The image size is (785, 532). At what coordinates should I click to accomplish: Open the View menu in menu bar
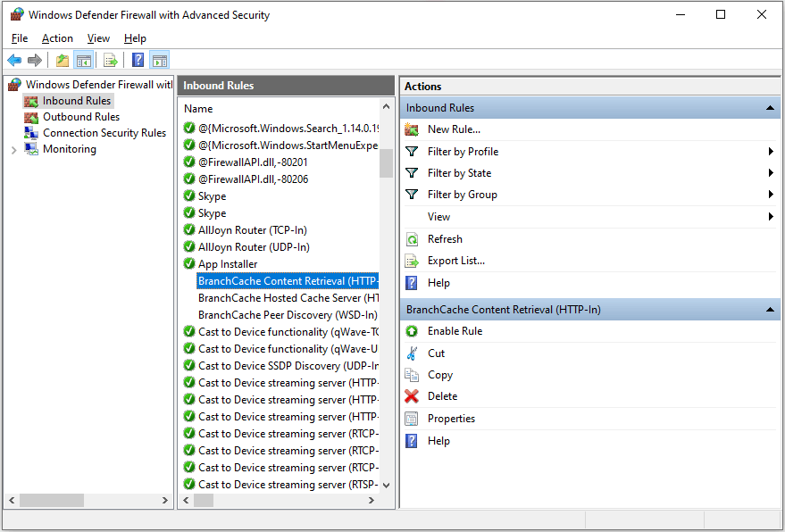point(98,38)
